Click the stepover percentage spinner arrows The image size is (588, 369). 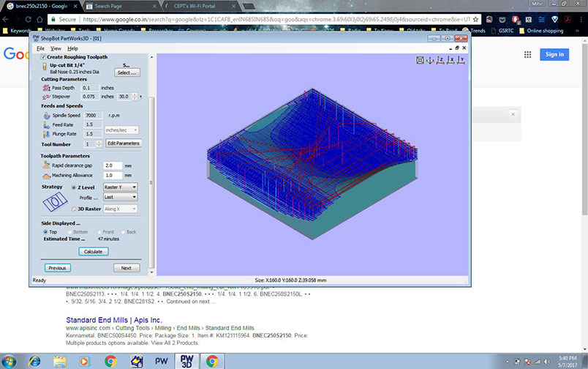(x=135, y=97)
